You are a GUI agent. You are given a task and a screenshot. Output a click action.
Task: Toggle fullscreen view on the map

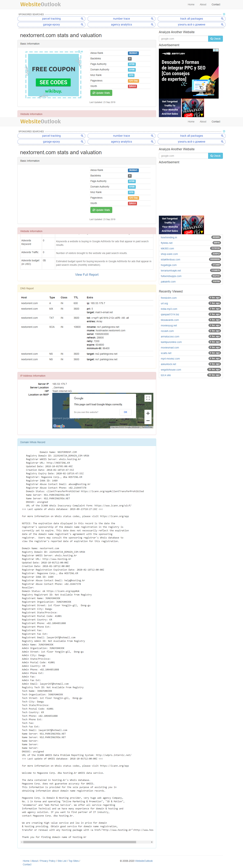pos(148,398)
